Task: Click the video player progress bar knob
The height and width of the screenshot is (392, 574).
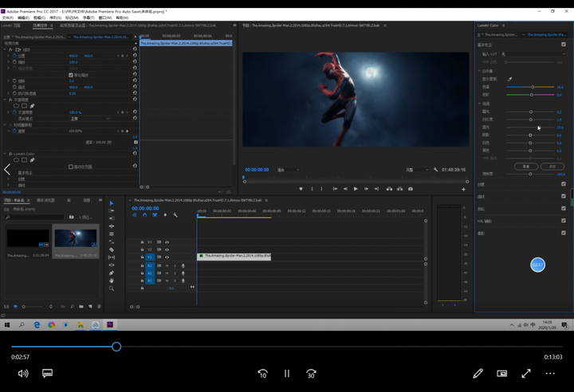Action: tap(116, 347)
